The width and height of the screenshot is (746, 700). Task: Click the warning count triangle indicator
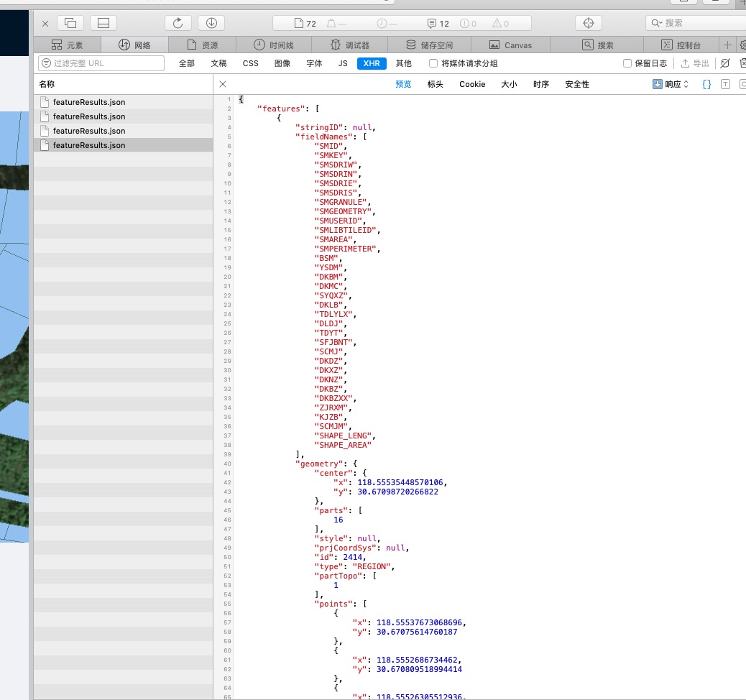point(500,23)
